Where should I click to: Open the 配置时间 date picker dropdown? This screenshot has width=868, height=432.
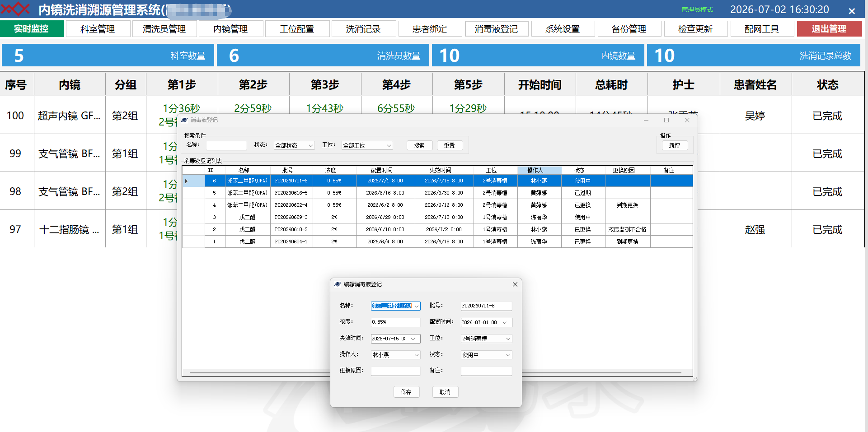(505, 323)
